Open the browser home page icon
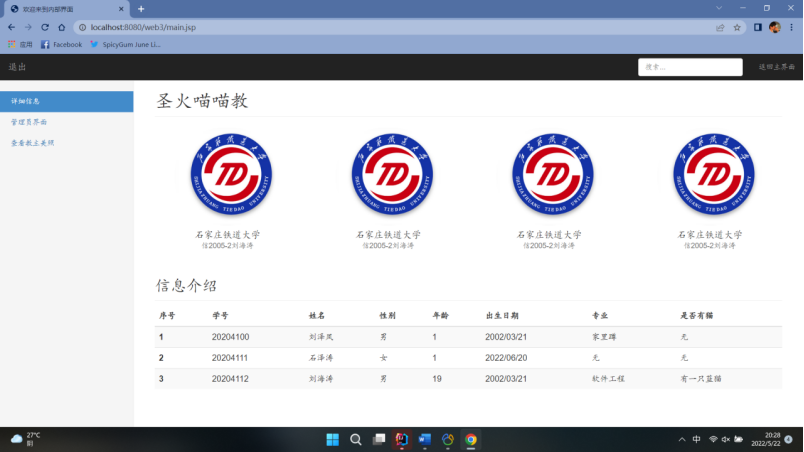The width and height of the screenshot is (804, 452). click(62, 27)
